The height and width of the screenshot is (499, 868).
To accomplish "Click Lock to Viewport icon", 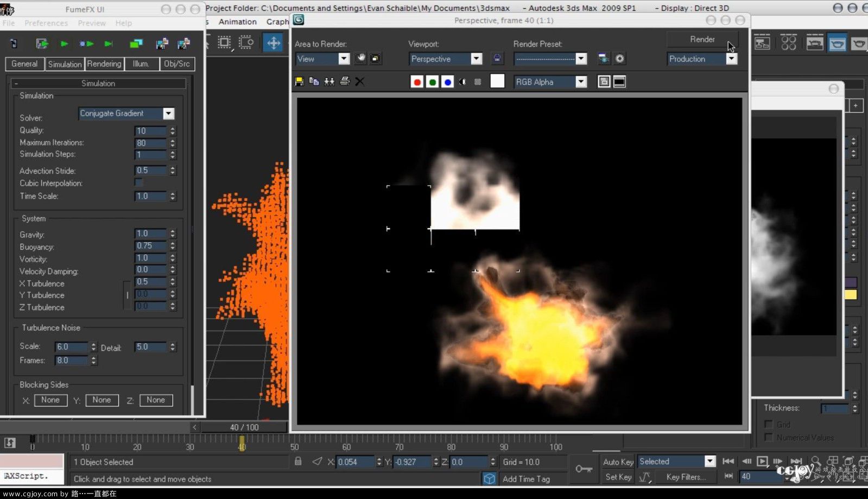I will [497, 58].
